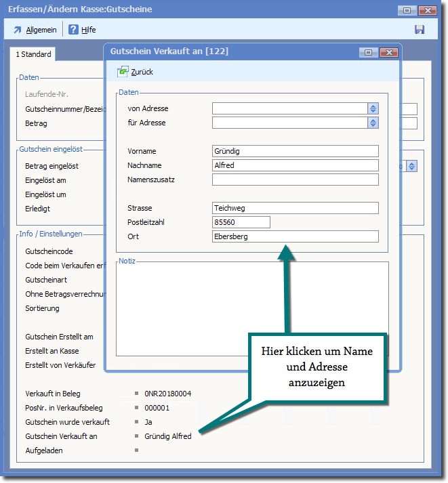Screen dimensions: 448x483
Task: Click the Gründig Alfred value to show address
Action: pyautogui.click(x=168, y=436)
